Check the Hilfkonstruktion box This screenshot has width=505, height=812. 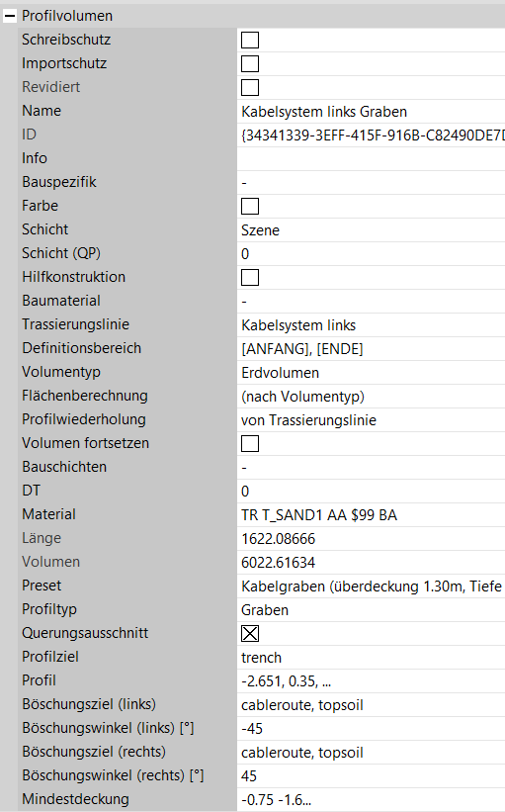250,278
